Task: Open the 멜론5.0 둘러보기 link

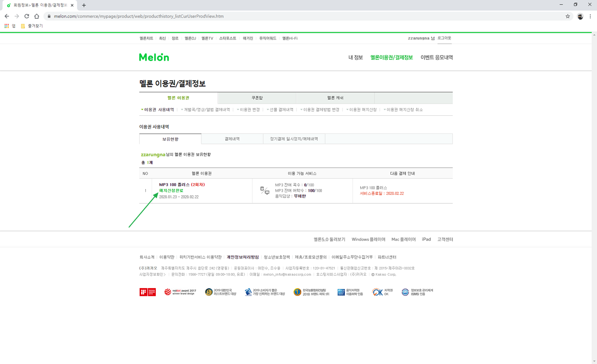Action: pyautogui.click(x=329, y=239)
